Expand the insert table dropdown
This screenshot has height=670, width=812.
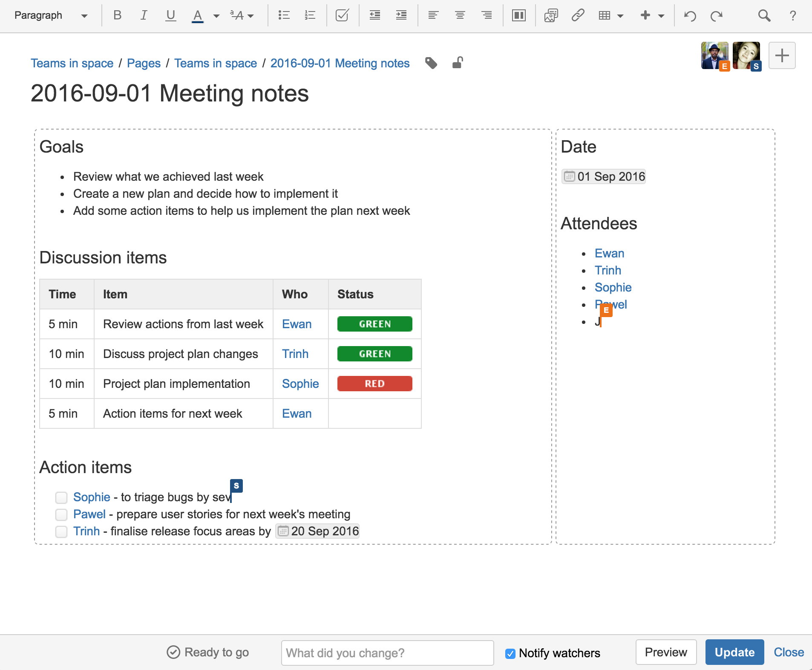click(x=620, y=16)
